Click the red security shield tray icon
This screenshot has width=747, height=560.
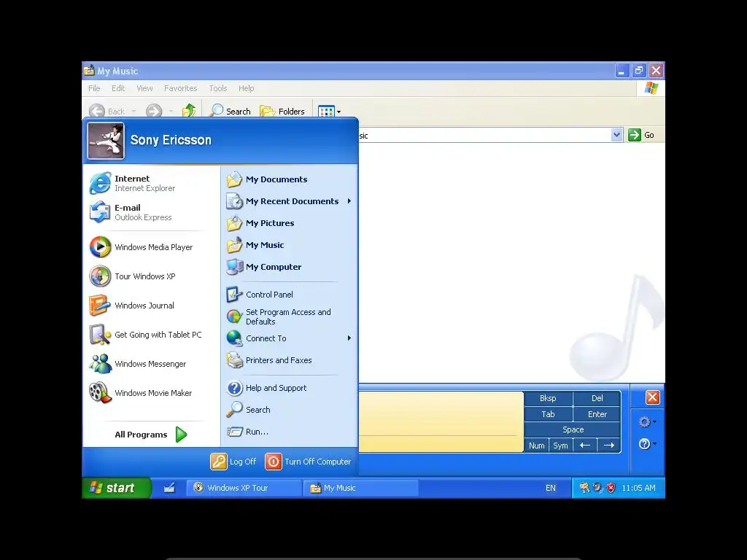611,488
